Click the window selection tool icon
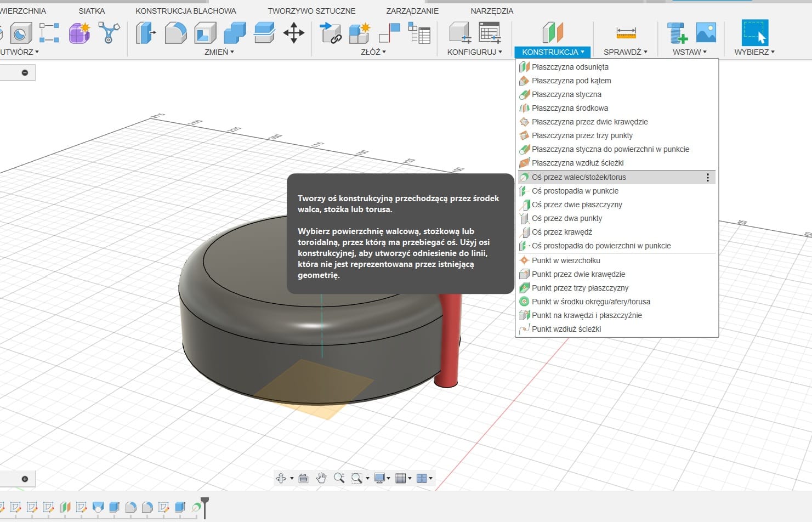812x522 pixels. (754, 33)
